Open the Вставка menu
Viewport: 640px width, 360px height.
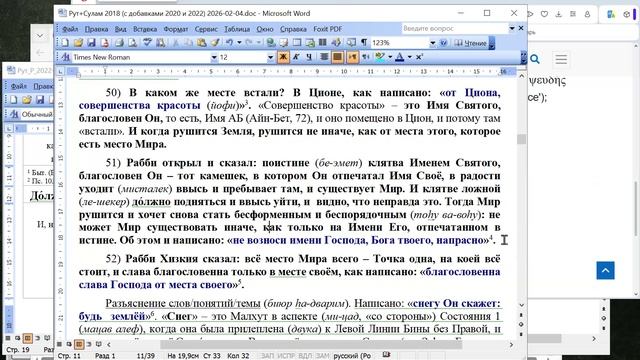pyautogui.click(x=145, y=29)
